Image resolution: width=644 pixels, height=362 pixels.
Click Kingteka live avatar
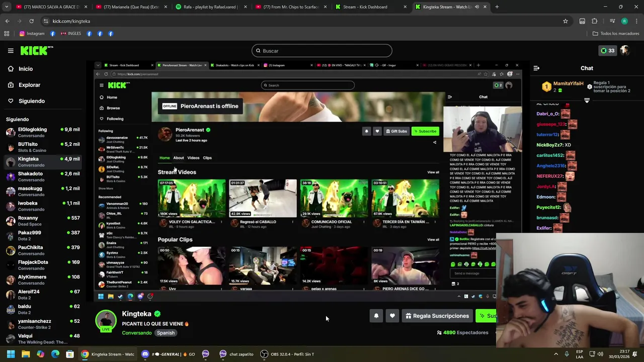106,321
